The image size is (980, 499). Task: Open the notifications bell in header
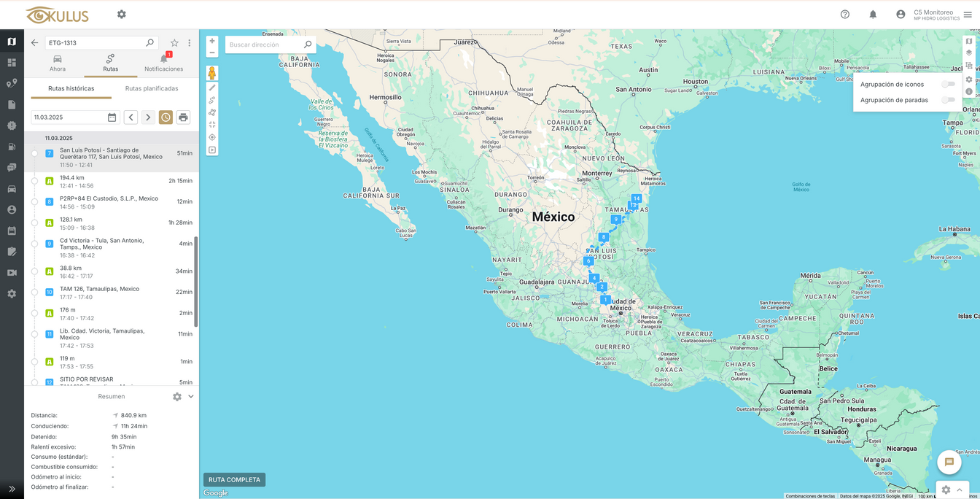click(x=873, y=14)
